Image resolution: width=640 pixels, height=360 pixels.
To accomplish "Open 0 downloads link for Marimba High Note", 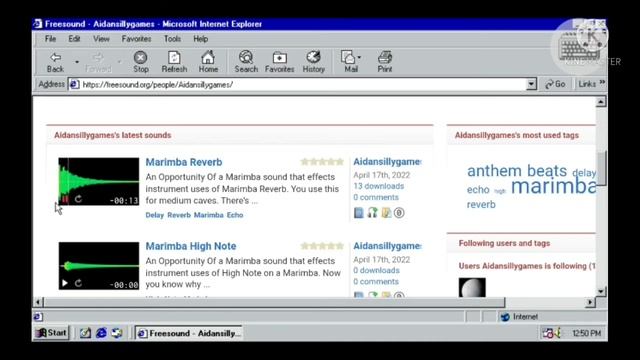I will [x=376, y=270].
